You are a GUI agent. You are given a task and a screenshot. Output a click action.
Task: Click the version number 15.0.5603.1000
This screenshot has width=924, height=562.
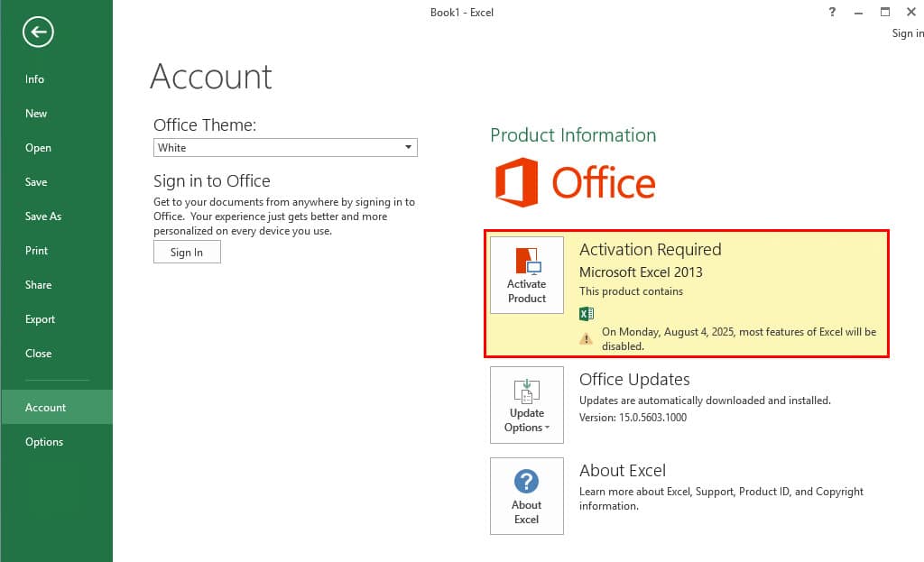click(652, 417)
